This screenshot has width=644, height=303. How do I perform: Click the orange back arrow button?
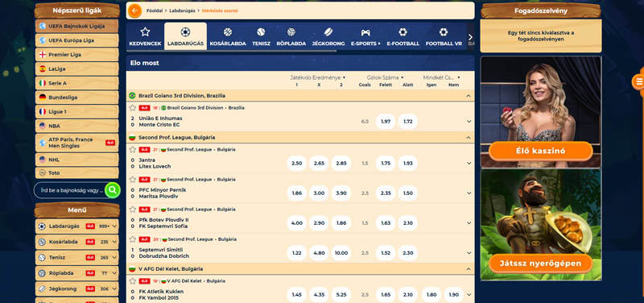(x=134, y=10)
